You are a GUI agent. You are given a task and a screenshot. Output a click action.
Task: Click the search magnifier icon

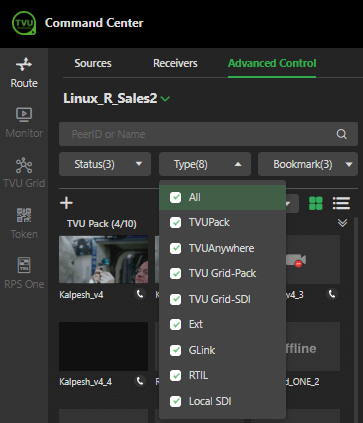click(x=342, y=134)
